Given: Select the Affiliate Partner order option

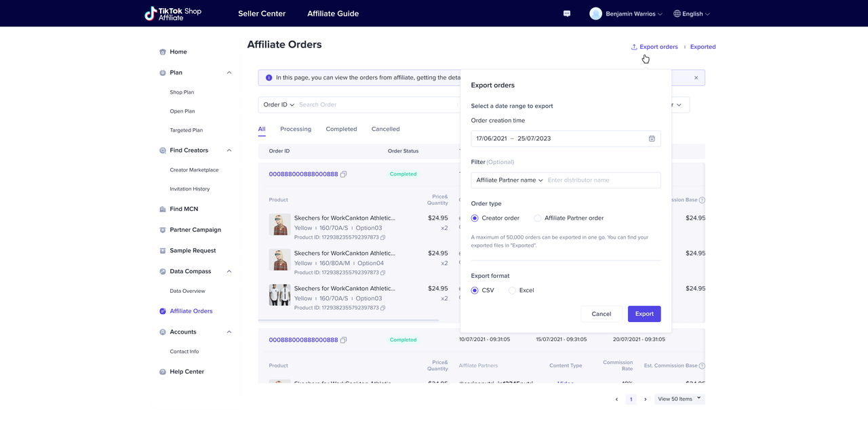Looking at the screenshot, I should pos(538,218).
